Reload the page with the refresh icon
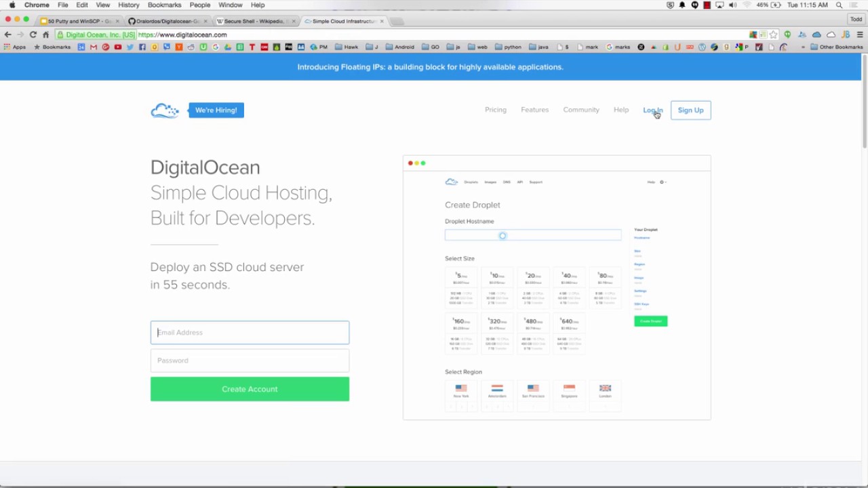 pyautogui.click(x=33, y=35)
